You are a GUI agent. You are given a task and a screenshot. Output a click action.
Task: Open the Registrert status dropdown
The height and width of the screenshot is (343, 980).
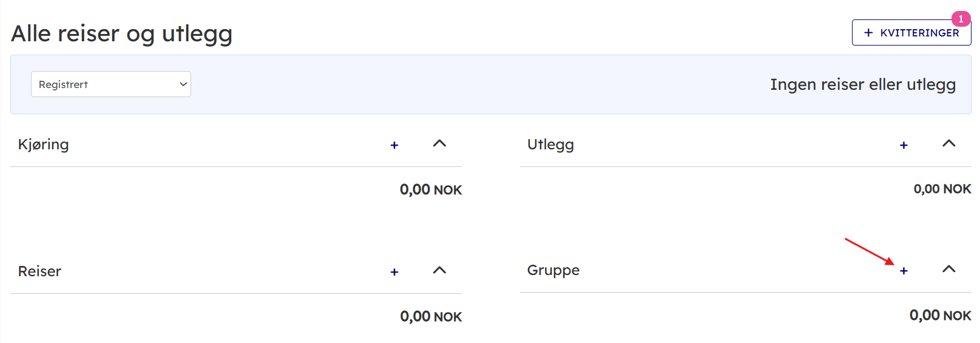click(111, 84)
